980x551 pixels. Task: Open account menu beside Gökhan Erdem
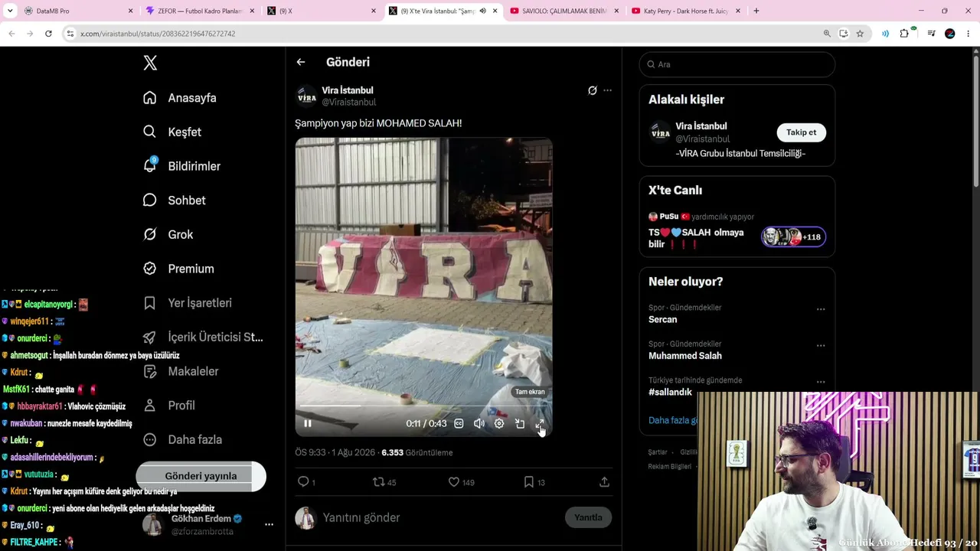[269, 525]
